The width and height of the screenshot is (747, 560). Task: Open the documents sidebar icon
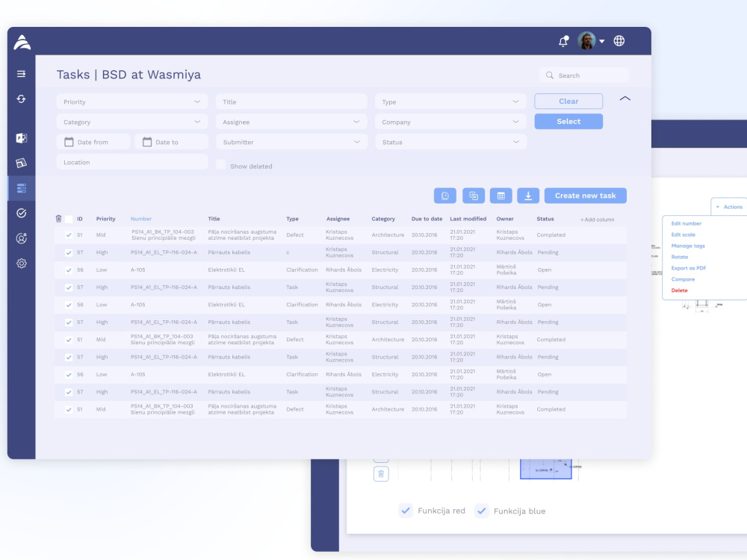(x=22, y=138)
